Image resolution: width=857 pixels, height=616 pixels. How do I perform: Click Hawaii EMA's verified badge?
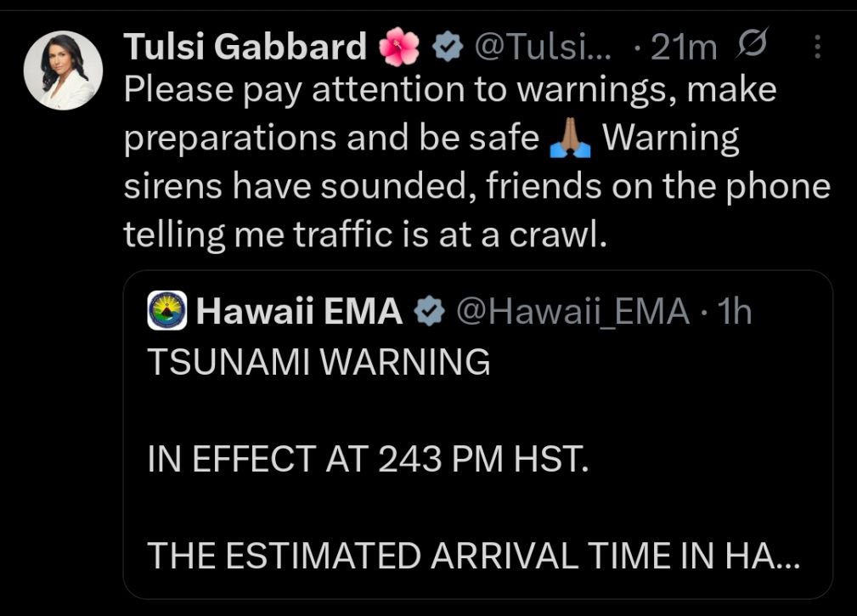coord(429,311)
